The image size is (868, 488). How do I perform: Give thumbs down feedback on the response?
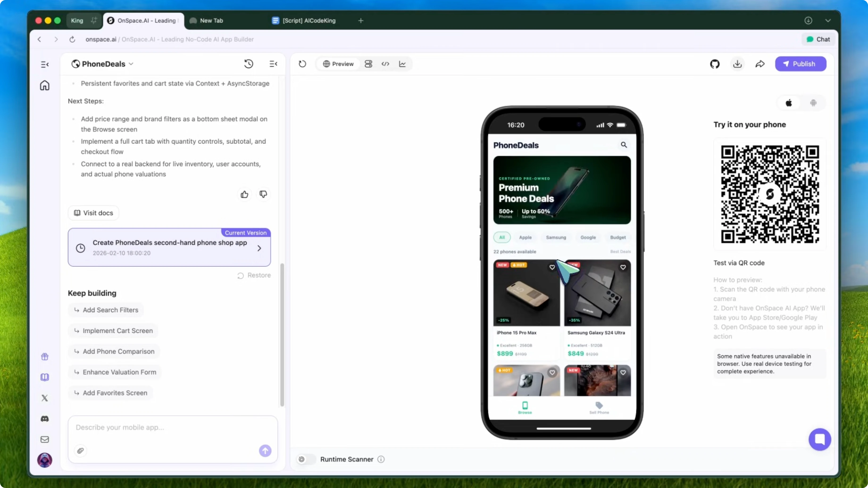click(263, 194)
